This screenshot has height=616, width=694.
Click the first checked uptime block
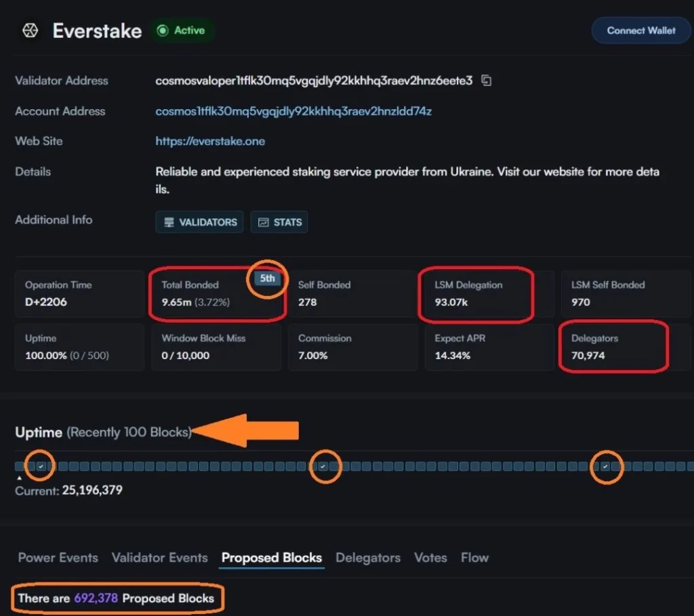pos(41,466)
